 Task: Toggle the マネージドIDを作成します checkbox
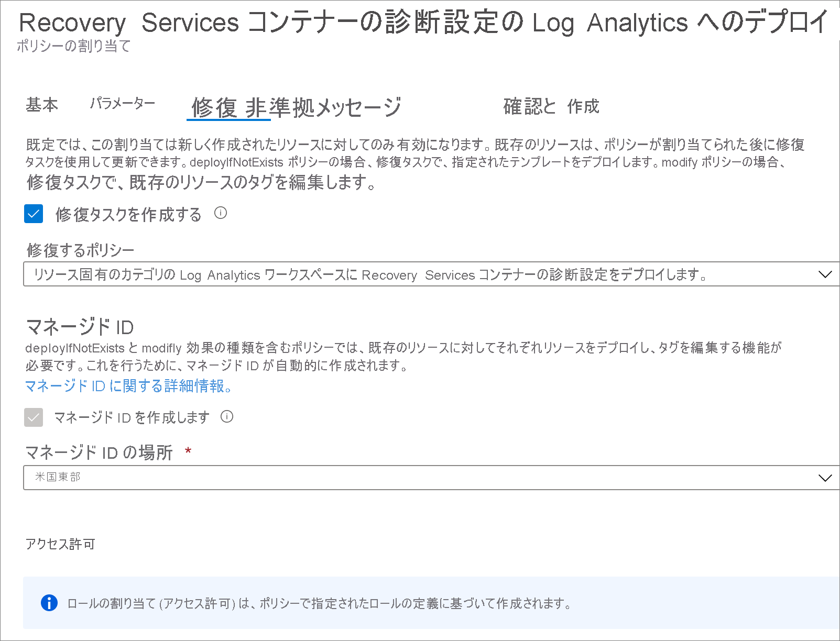[33, 417]
